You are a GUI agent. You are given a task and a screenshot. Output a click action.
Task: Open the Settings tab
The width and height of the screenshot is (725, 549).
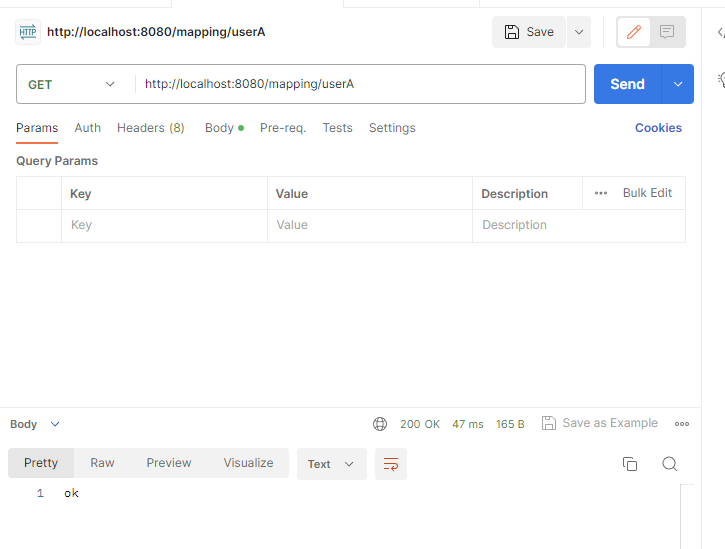[x=392, y=128]
